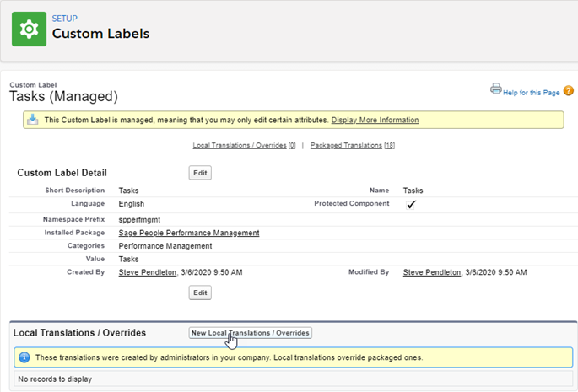Viewport: 578px width, 392px height.
Task: Open Steve Pendleton in Created By
Action: click(148, 272)
